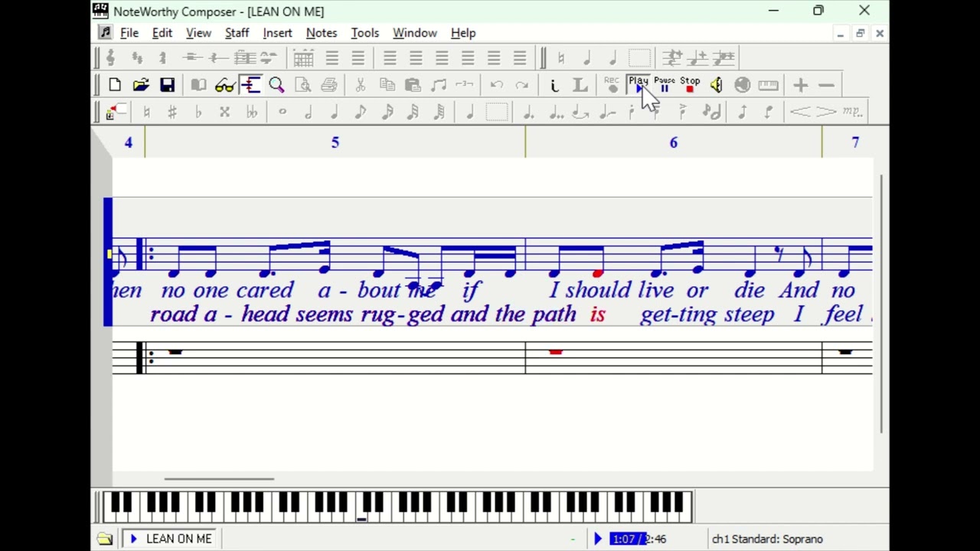Click the piano keyboard toolbar icon
Screen dimensions: 980x551
click(x=768, y=85)
